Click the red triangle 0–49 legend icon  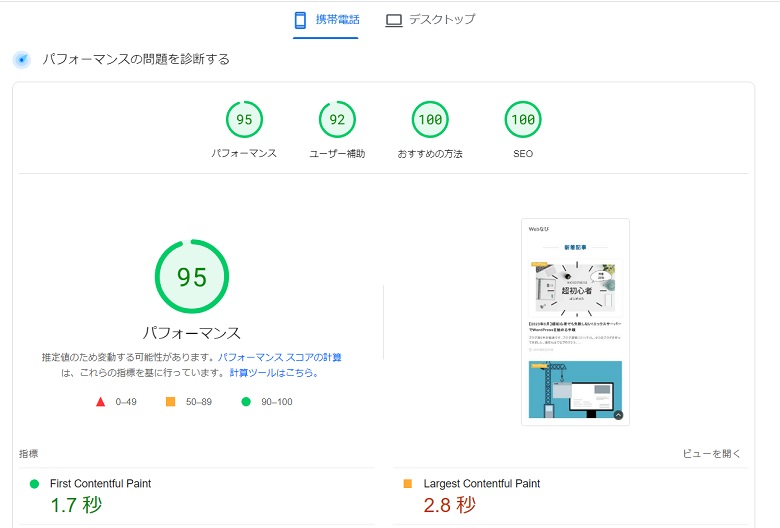[x=100, y=402]
